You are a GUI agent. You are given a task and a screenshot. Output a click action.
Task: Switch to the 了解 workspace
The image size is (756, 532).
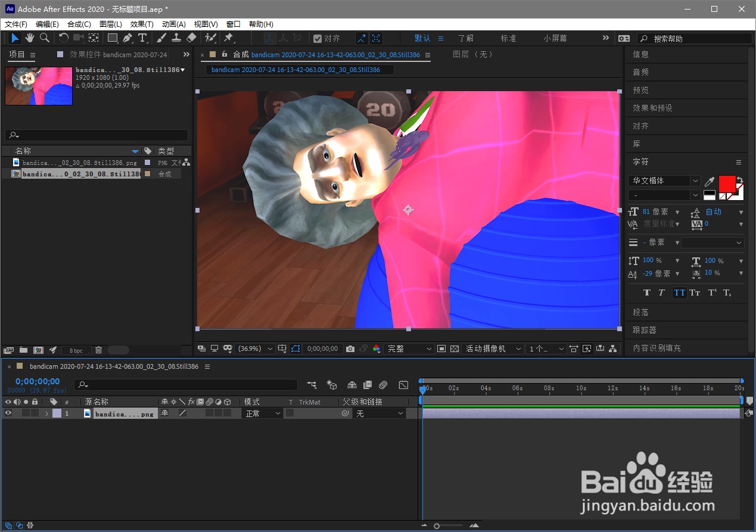pyautogui.click(x=466, y=38)
